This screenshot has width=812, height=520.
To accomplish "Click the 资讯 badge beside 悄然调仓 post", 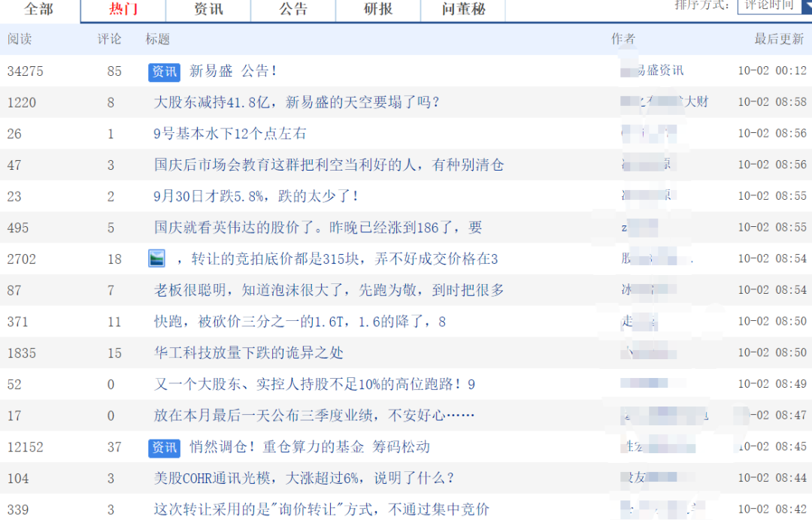I will [164, 447].
